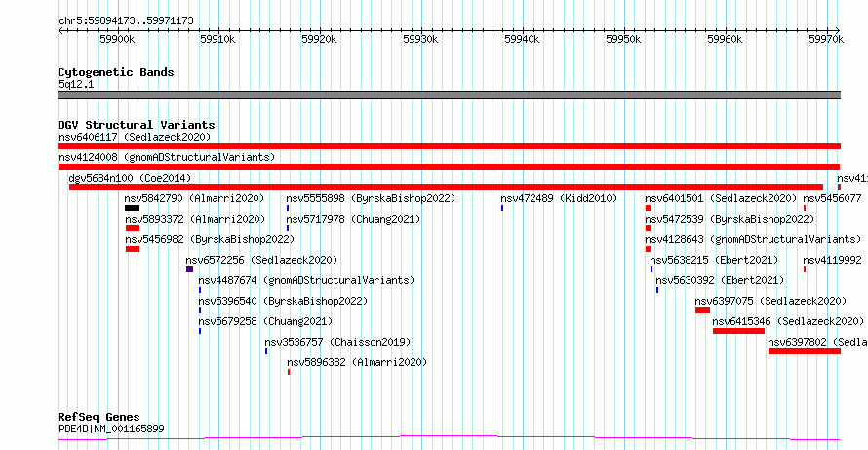Click the red bar under nsv6415346
The height and width of the screenshot is (450, 868).
(738, 331)
